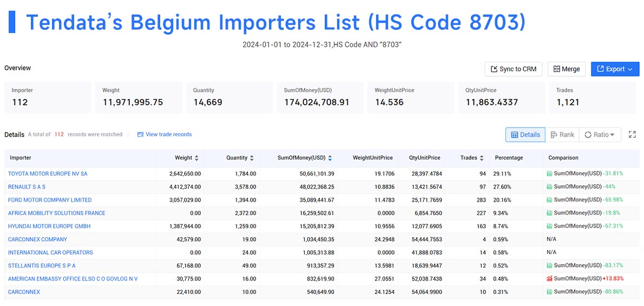
Task: Open AMERICAN EMBASSY OFFICE ELSO link
Action: (x=73, y=278)
